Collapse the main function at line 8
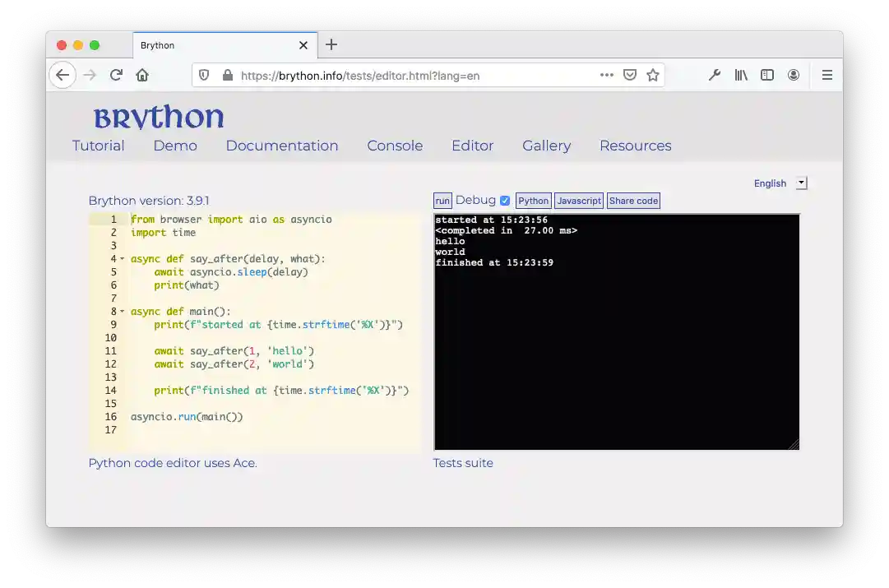The height and width of the screenshot is (588, 889). pyautogui.click(x=120, y=311)
